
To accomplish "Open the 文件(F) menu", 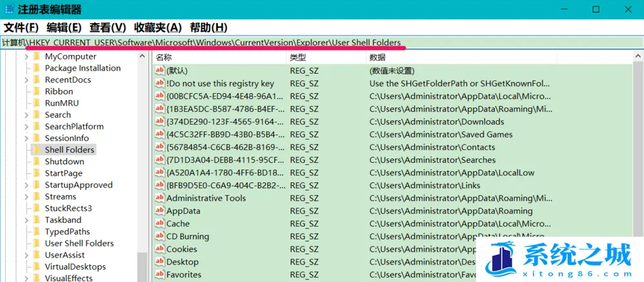I will [x=21, y=28].
